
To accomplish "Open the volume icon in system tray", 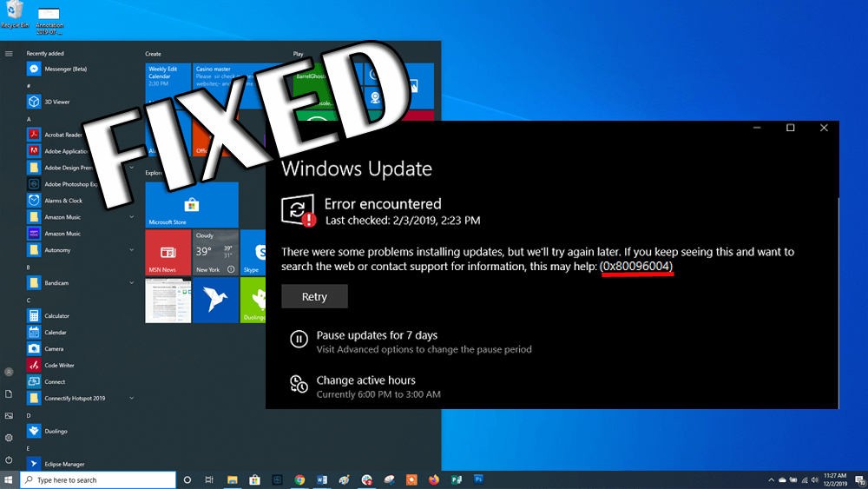I will [814, 480].
